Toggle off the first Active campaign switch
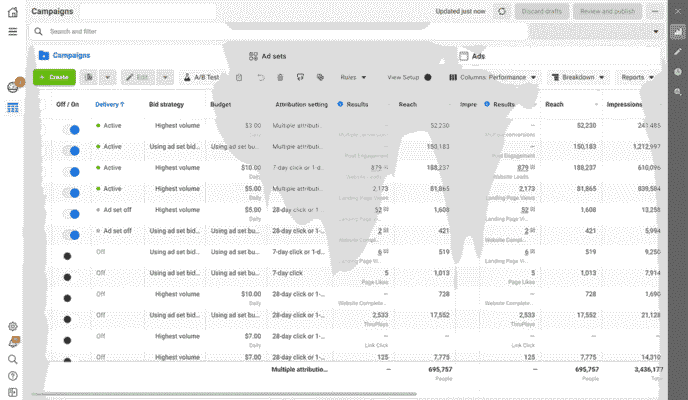688x400 pixels. coord(70,127)
